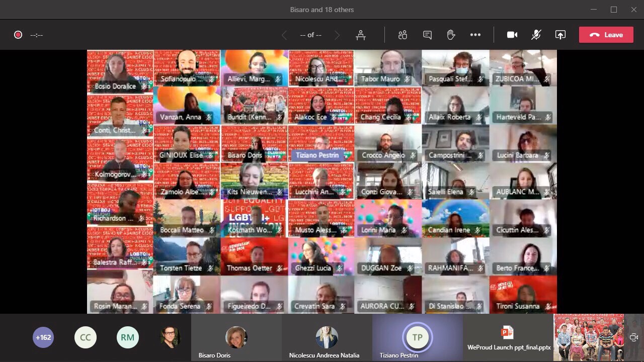Select Bisaro Doris in the bottom strip
The width and height of the screenshot is (644, 362).
click(236, 338)
